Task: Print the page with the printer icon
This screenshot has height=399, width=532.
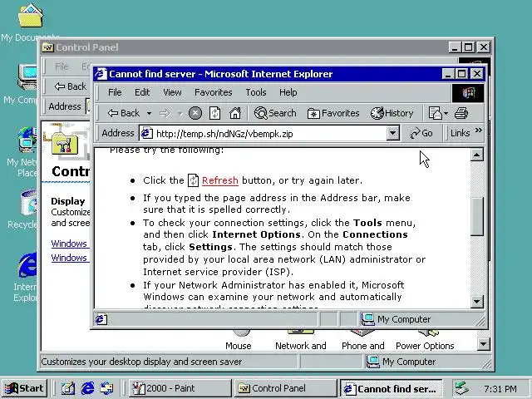Action: coord(461,113)
